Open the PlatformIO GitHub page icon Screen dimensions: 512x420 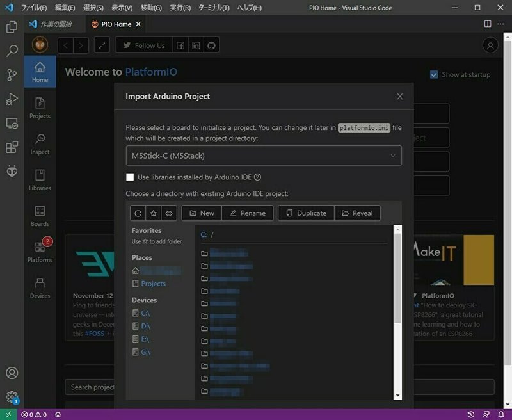point(212,45)
